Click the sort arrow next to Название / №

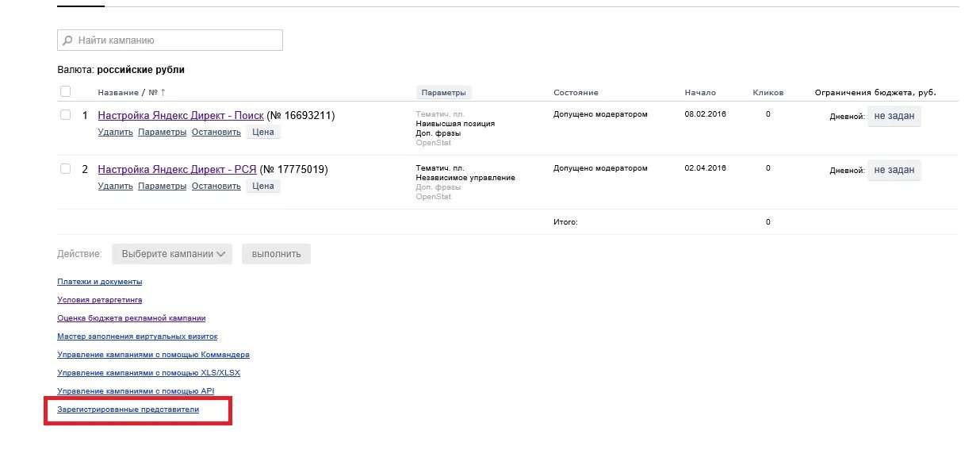pyautogui.click(x=163, y=93)
